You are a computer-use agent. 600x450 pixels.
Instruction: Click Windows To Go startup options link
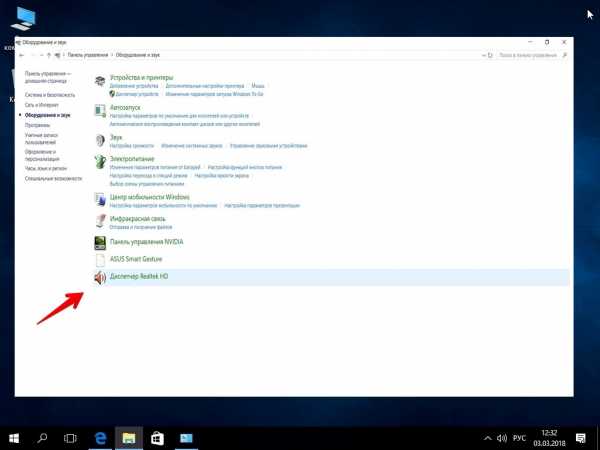click(214, 94)
